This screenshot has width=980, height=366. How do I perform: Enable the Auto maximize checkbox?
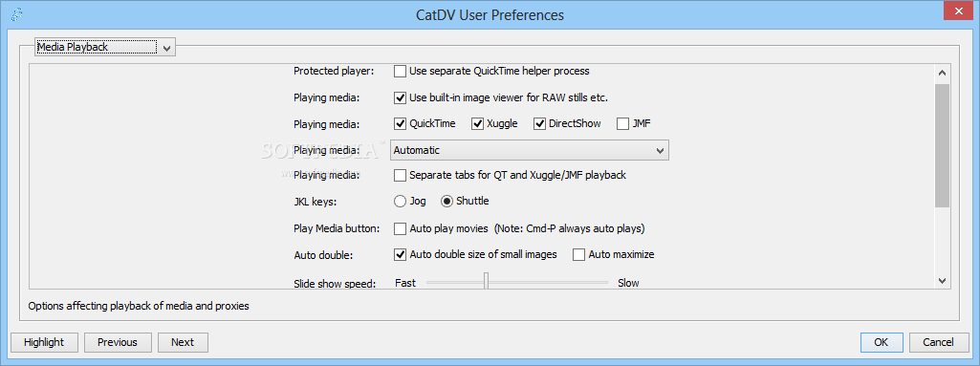(578, 255)
